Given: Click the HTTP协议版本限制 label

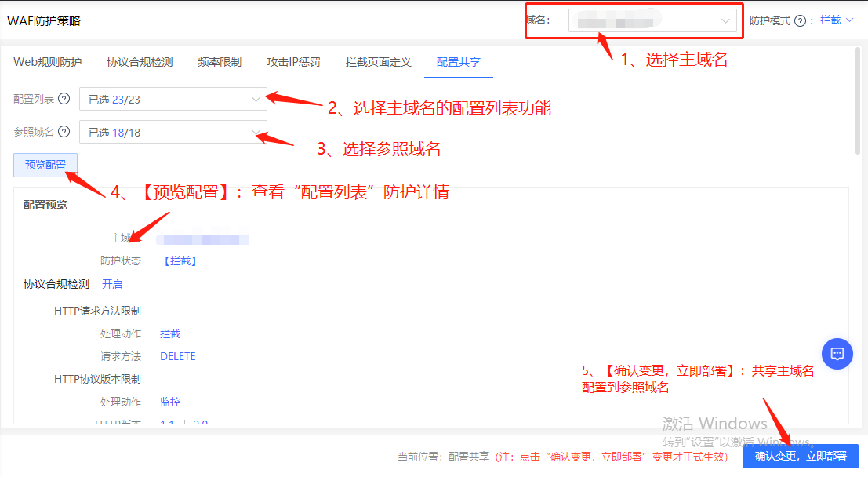Looking at the screenshot, I should pos(97,379).
